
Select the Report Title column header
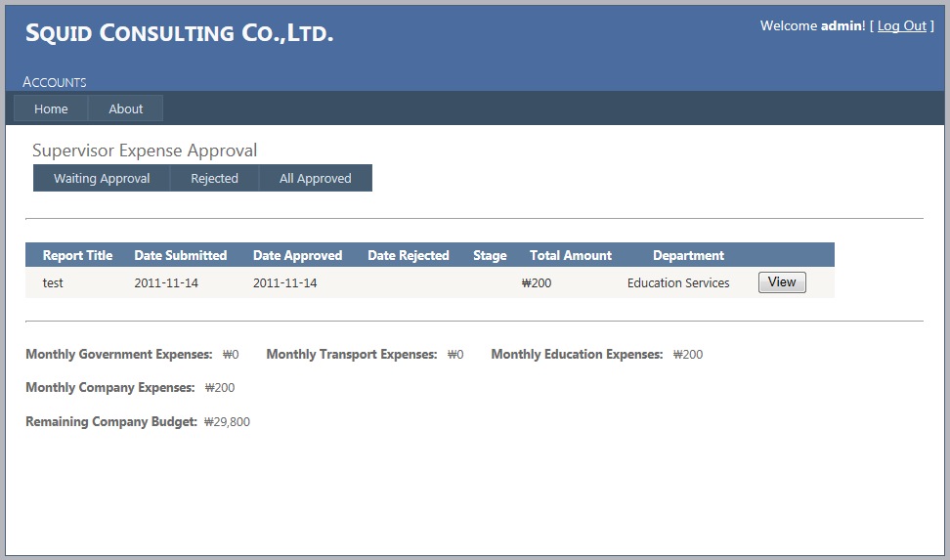tap(77, 255)
